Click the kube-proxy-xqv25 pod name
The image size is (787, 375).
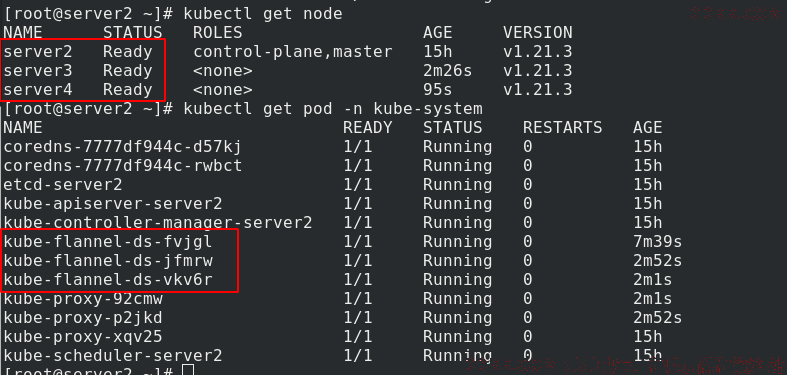tap(83, 337)
